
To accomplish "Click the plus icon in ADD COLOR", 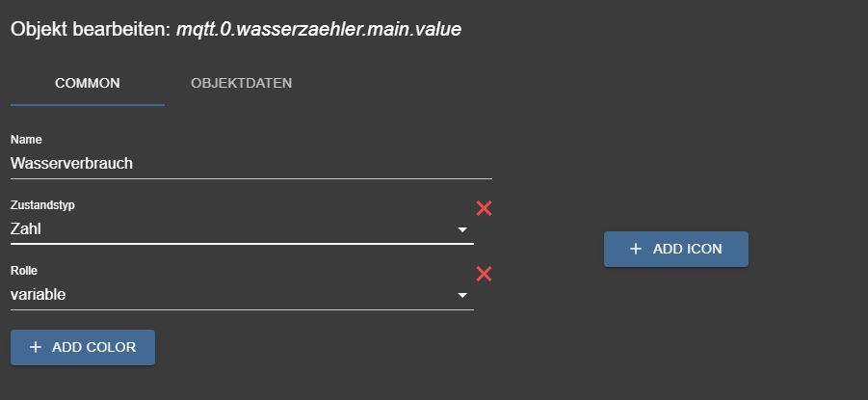I will 36,347.
